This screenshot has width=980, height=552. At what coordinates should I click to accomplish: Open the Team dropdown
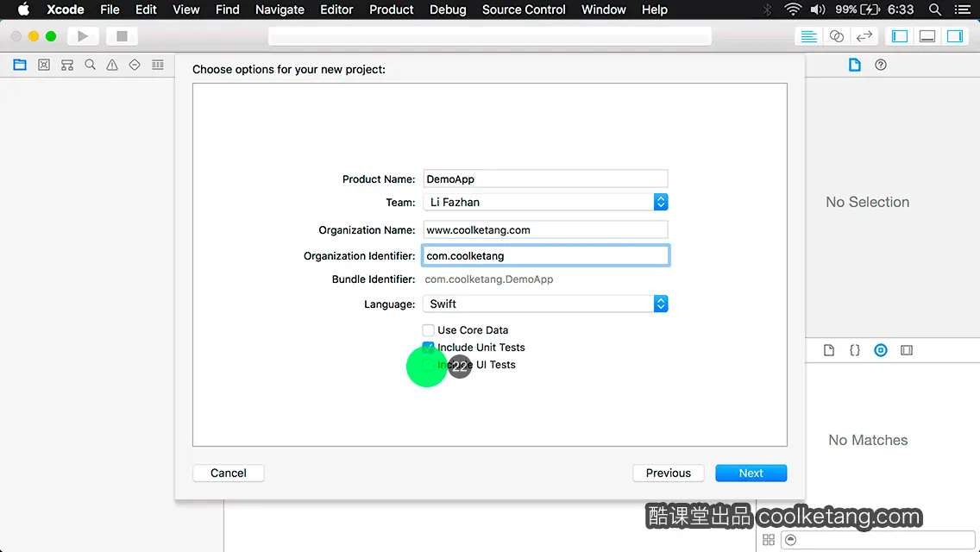545,202
